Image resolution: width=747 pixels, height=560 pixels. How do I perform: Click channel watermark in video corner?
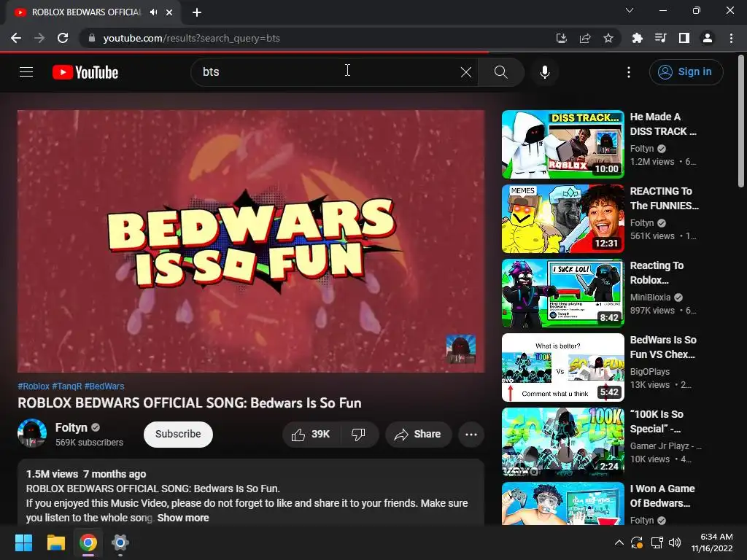point(461,349)
